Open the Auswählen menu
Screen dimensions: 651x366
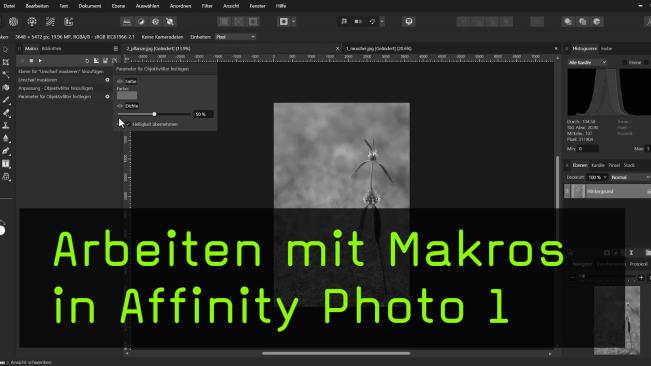147,6
